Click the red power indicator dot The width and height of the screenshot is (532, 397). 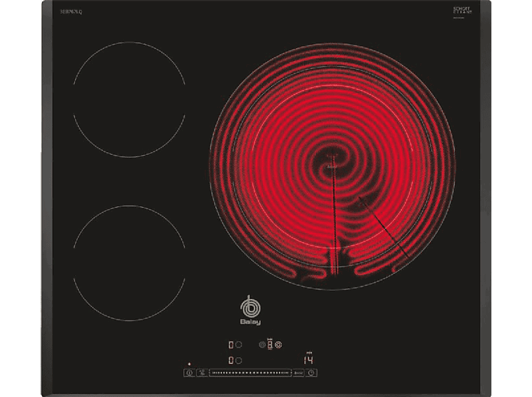coord(190,365)
